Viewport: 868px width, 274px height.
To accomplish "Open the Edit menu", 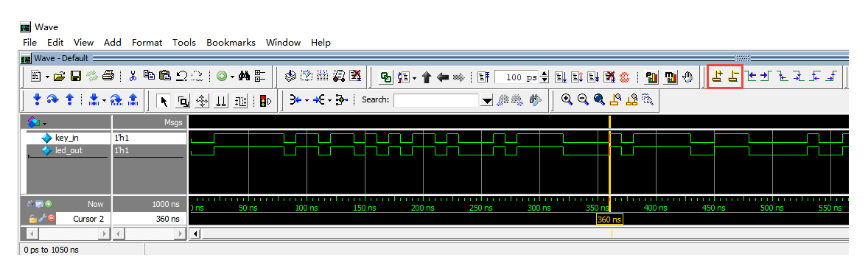I will tap(55, 43).
